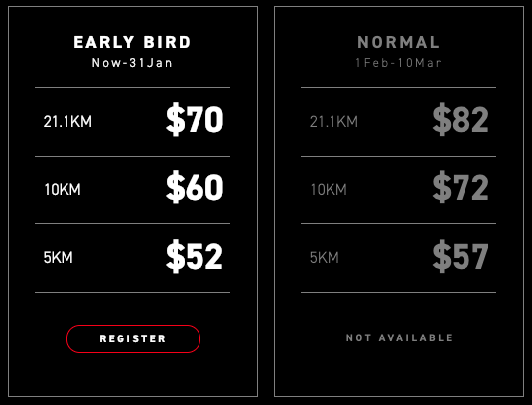Click the $70 early bird price
The width and height of the screenshot is (532, 405).
point(195,119)
